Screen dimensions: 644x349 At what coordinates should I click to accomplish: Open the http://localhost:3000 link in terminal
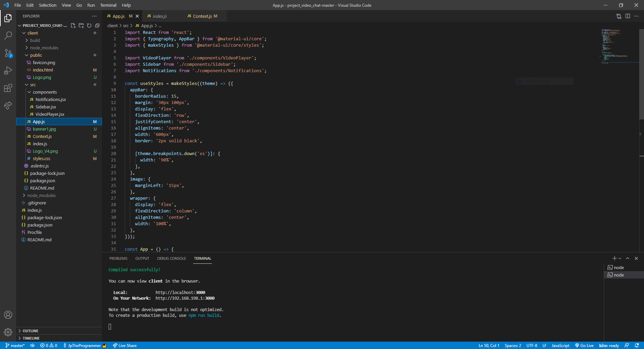(x=180, y=293)
